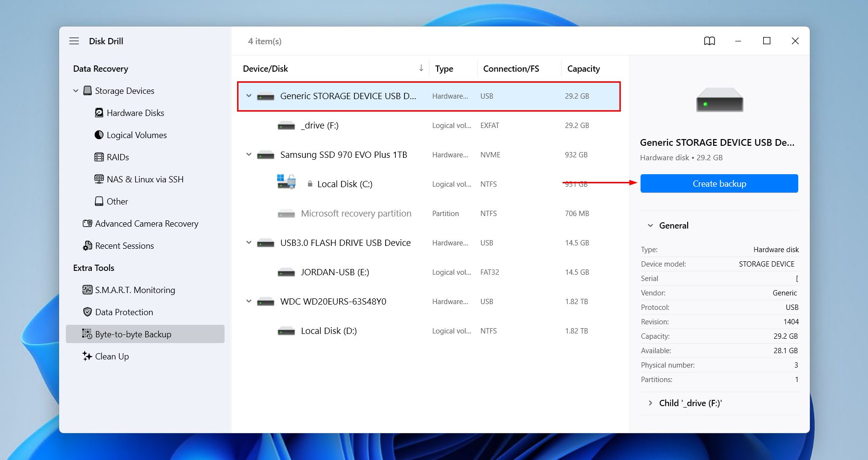Collapse the WDC WD20EURS-63S48Y0 disk

click(x=249, y=302)
